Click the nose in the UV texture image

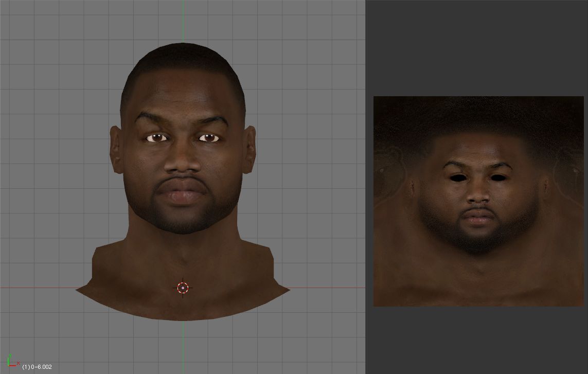click(x=479, y=193)
